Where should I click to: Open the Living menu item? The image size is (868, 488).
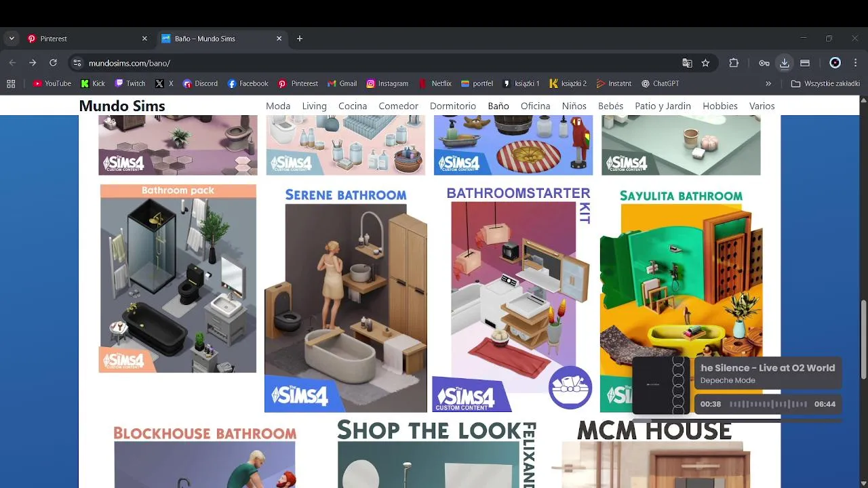pos(314,106)
